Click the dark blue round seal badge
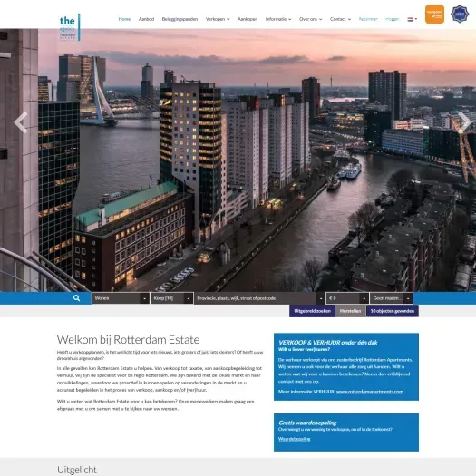Screen dimensions: 476x476 [460, 14]
